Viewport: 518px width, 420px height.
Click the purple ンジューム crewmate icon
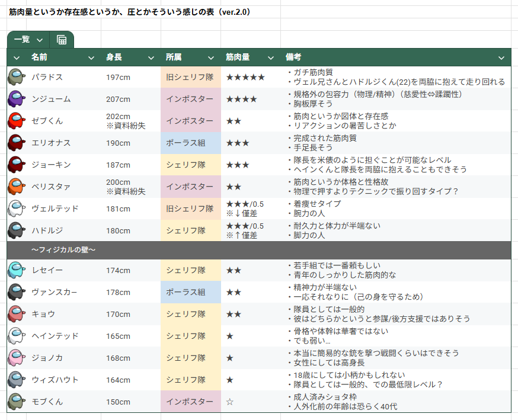pos(17,99)
